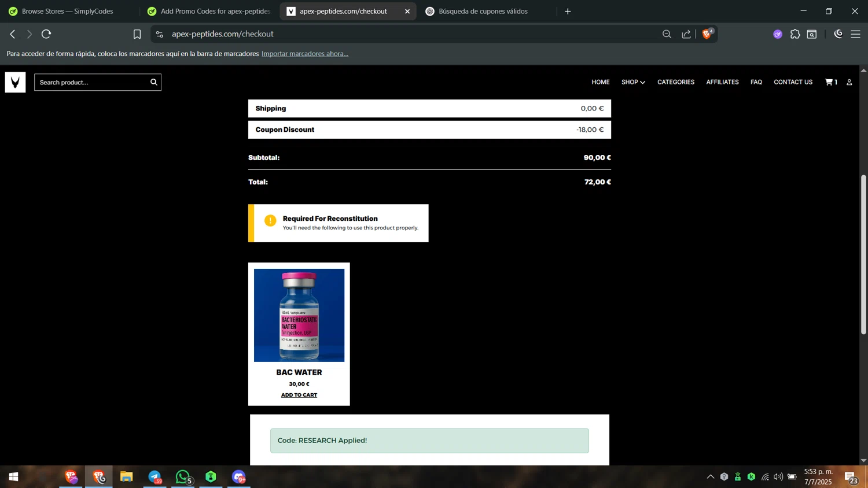Click the Coupon Discount -18,00 € row
868x488 pixels.
pyautogui.click(x=429, y=130)
